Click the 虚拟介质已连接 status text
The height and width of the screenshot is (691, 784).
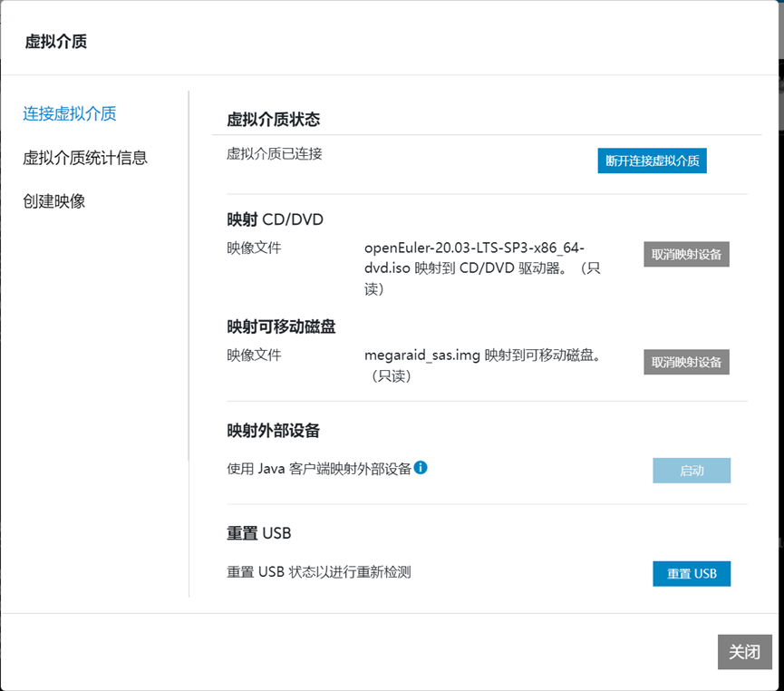275,154
